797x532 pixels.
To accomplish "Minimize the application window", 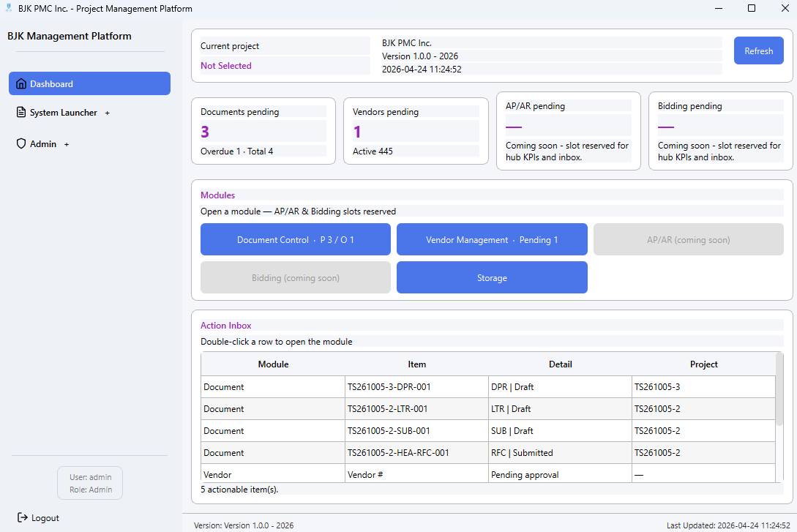I will [719, 8].
